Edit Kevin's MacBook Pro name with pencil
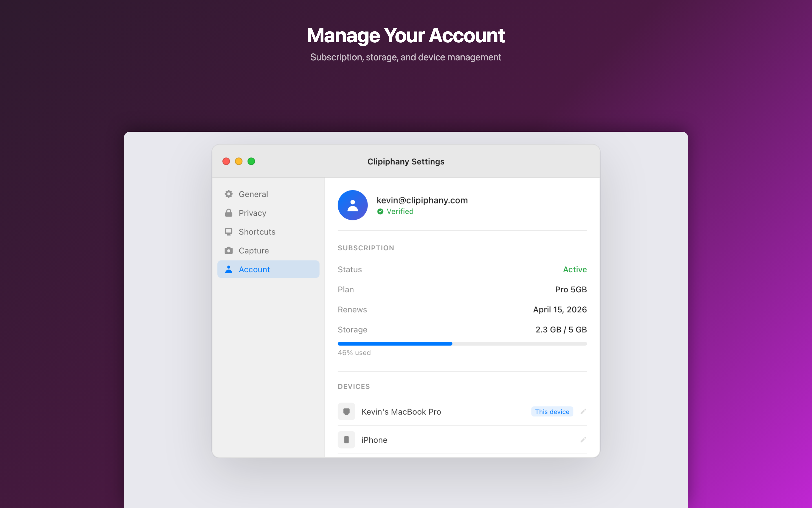Image resolution: width=812 pixels, height=508 pixels. tap(583, 411)
